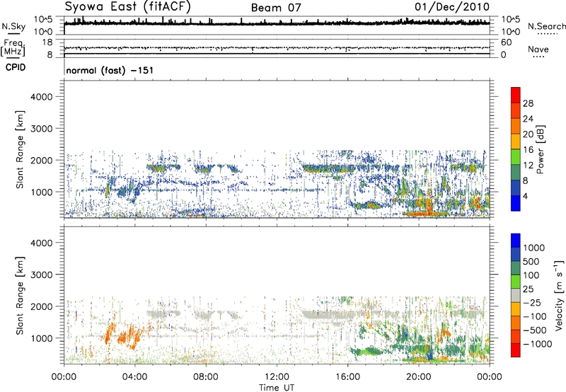Click the '4000' range tick in Power panel
566x392 pixels.
[x=41, y=97]
